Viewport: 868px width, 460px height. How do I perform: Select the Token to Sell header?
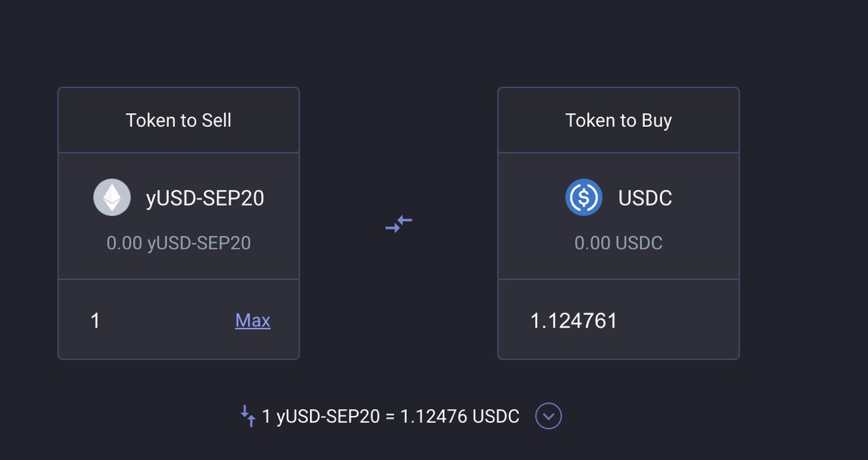pyautogui.click(x=178, y=120)
